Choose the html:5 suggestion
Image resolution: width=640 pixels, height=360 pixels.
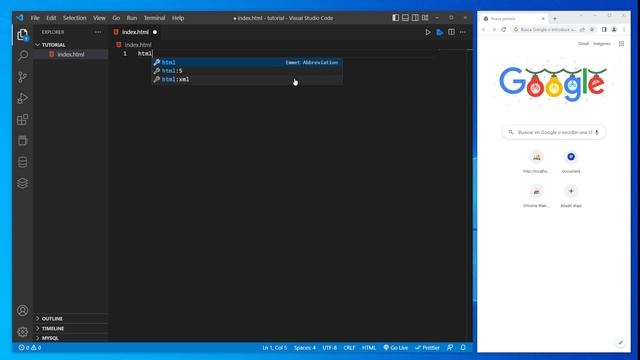click(247, 71)
